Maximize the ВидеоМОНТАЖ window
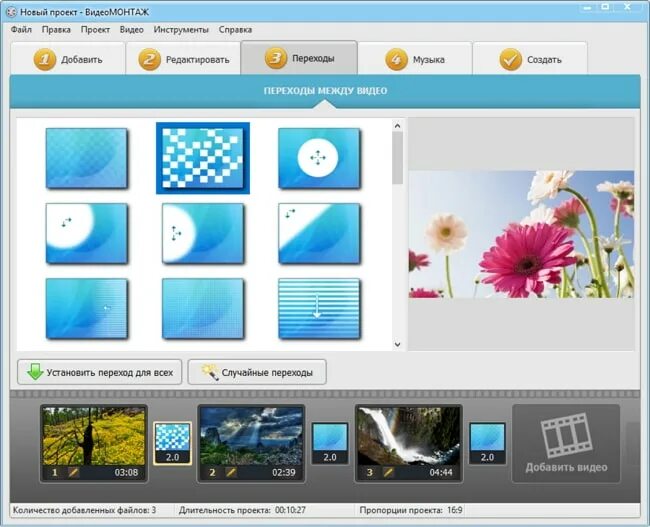 point(606,7)
